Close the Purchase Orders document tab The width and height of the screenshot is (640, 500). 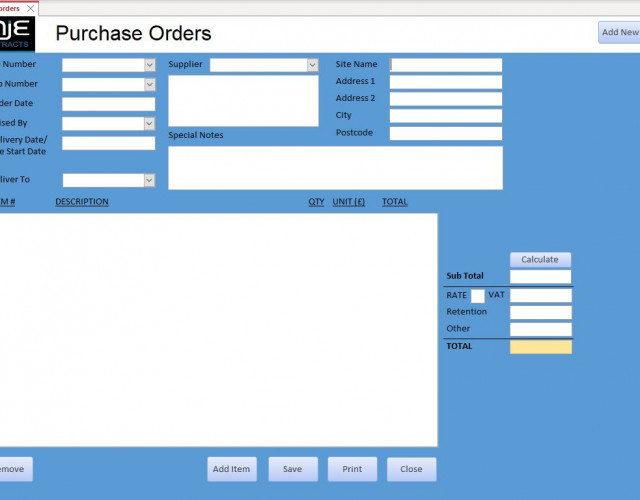tap(31, 8)
